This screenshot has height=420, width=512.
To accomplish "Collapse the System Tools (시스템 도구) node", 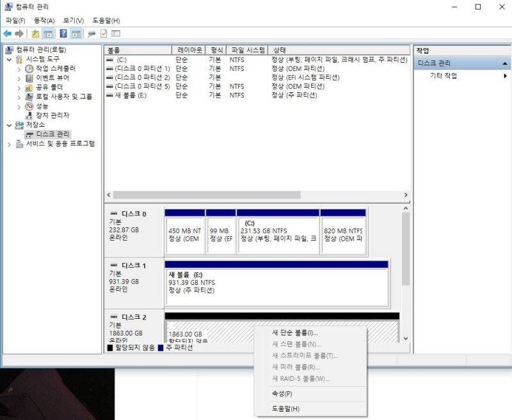I will pyautogui.click(x=9, y=60).
